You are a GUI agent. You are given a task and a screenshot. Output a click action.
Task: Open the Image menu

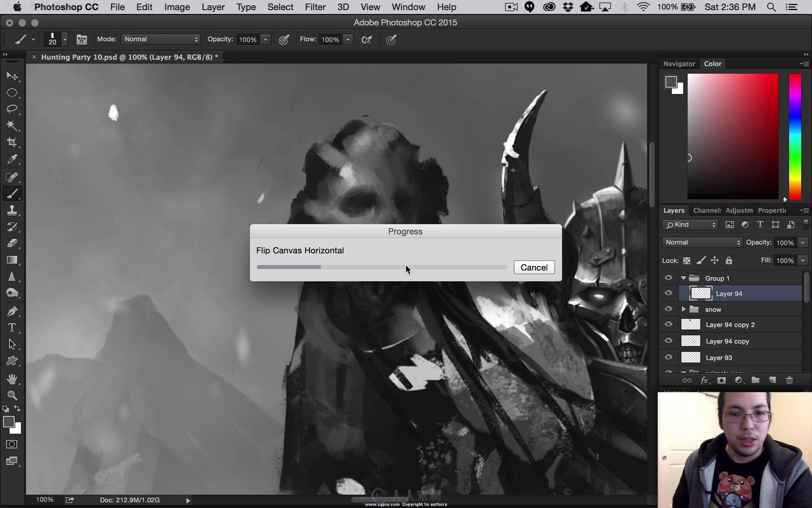[x=177, y=7]
